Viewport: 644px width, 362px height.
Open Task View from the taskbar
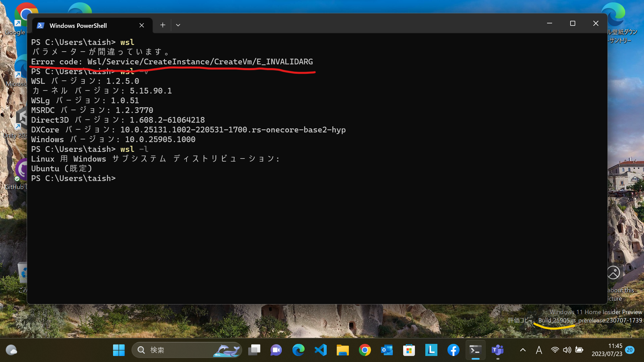coord(254,350)
